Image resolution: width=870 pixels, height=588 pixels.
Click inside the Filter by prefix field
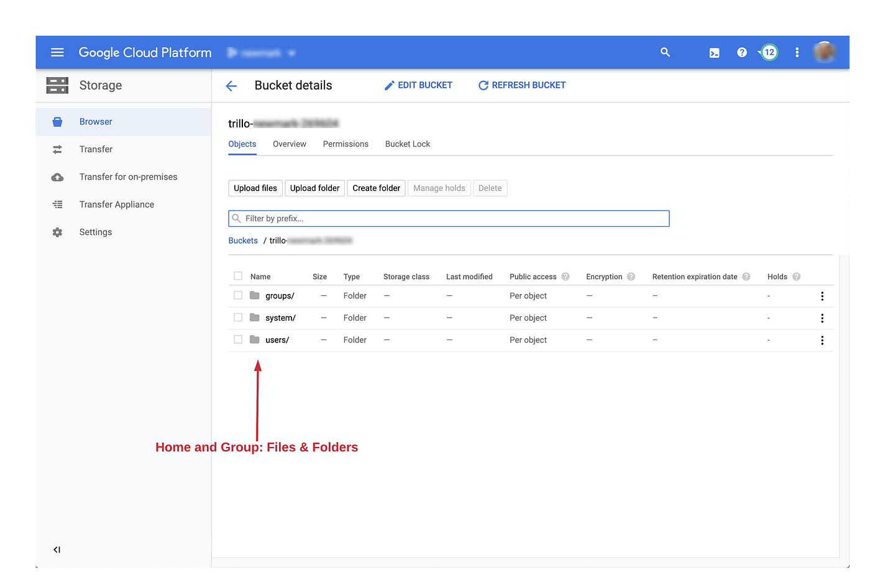click(x=449, y=218)
